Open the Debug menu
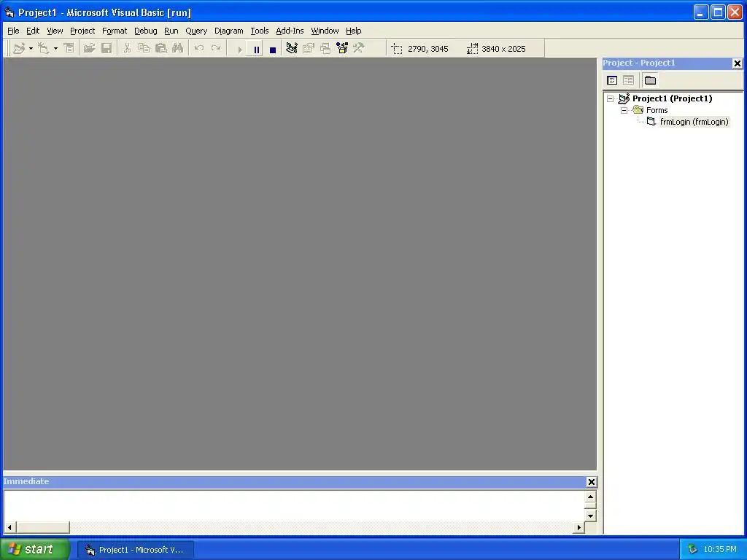This screenshot has width=747, height=560. coord(146,31)
